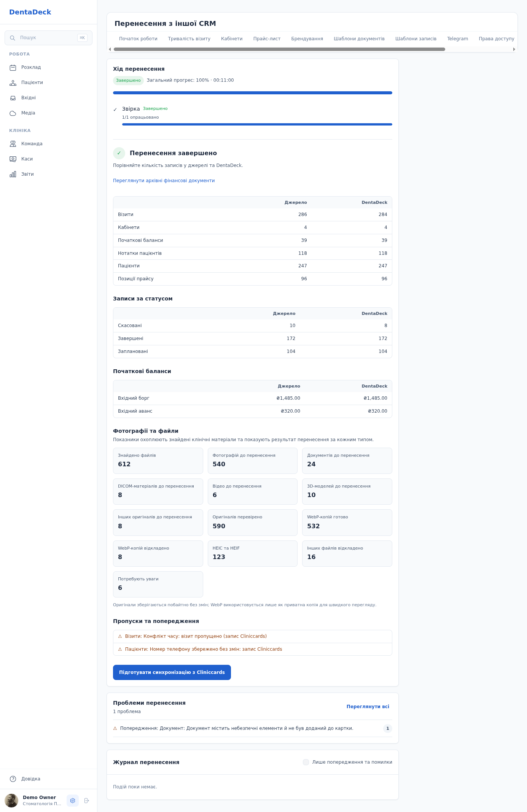Click the checkmark beside Звірка step
This screenshot has height=812, width=527.
[115, 110]
